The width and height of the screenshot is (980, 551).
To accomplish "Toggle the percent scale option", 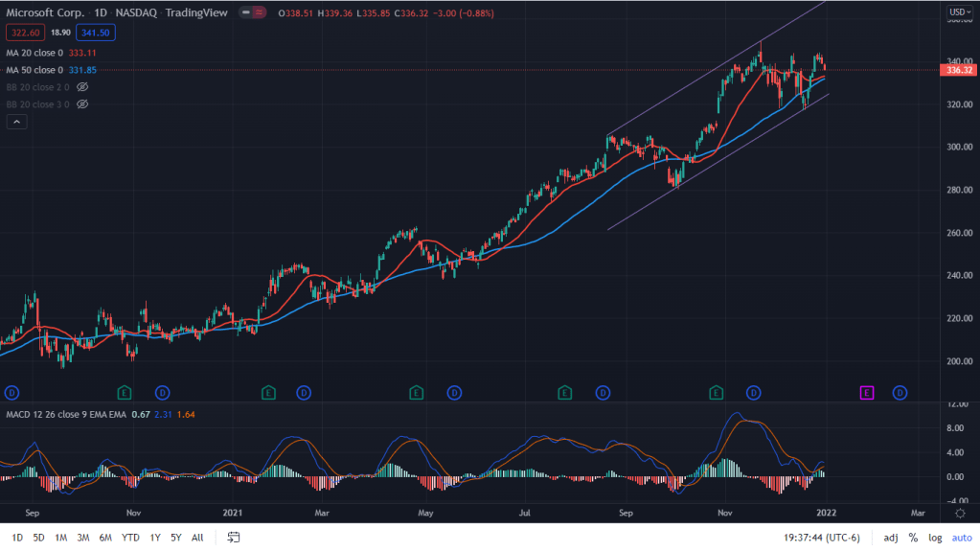I will click(x=913, y=538).
